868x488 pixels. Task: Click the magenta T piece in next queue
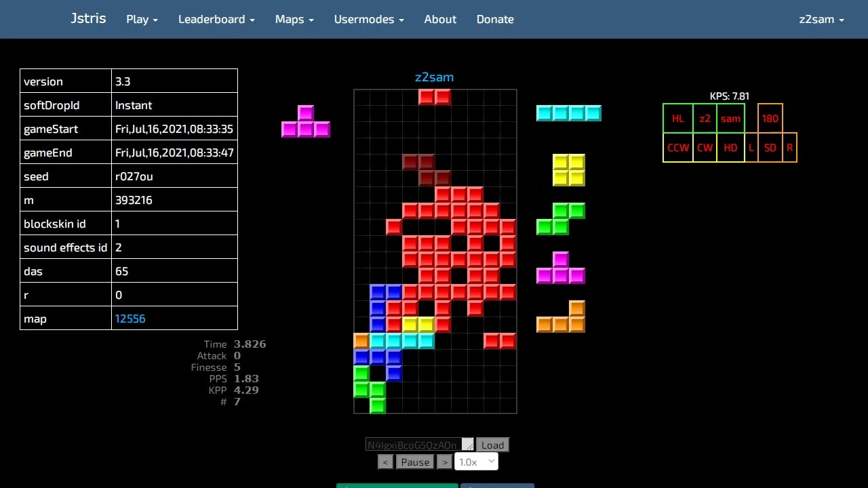tap(561, 268)
